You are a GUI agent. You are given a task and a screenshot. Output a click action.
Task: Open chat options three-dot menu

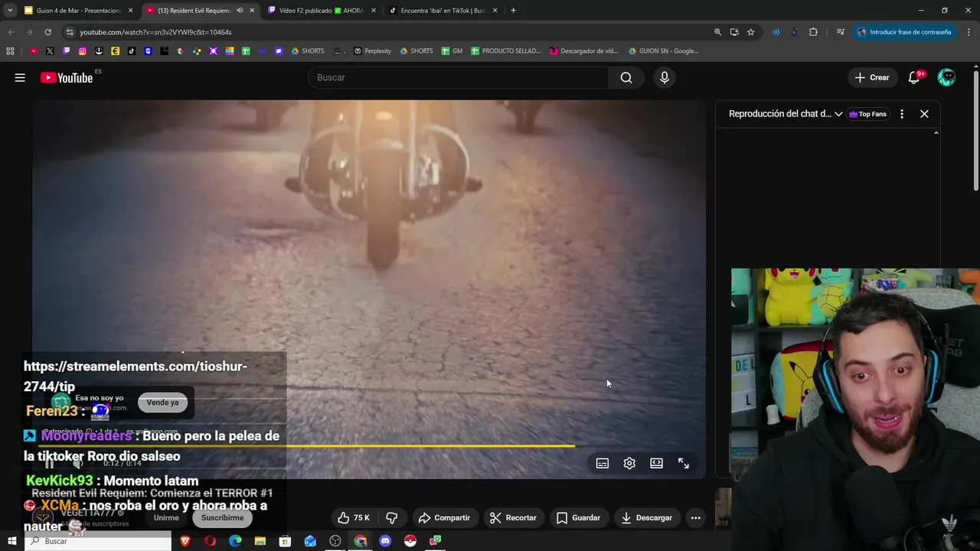(902, 114)
